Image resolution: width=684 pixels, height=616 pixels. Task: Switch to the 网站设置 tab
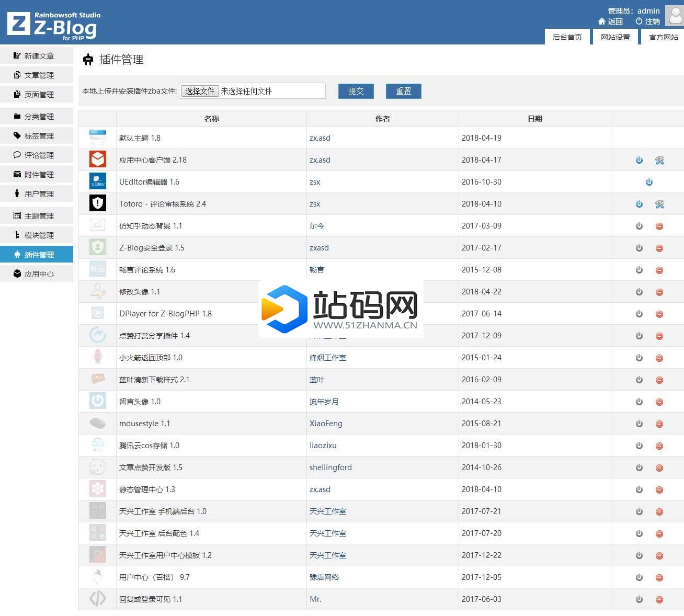click(615, 37)
